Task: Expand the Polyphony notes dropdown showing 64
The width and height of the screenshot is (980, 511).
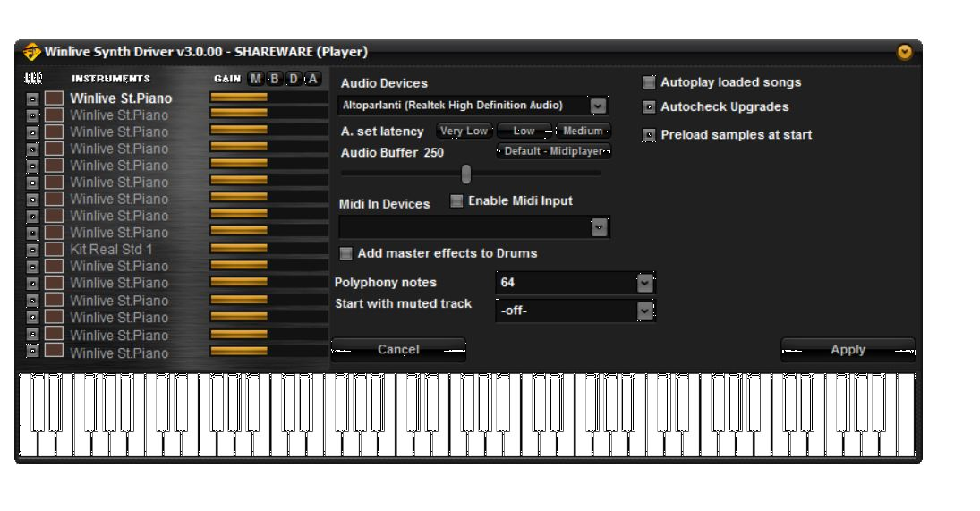Action: (x=645, y=283)
